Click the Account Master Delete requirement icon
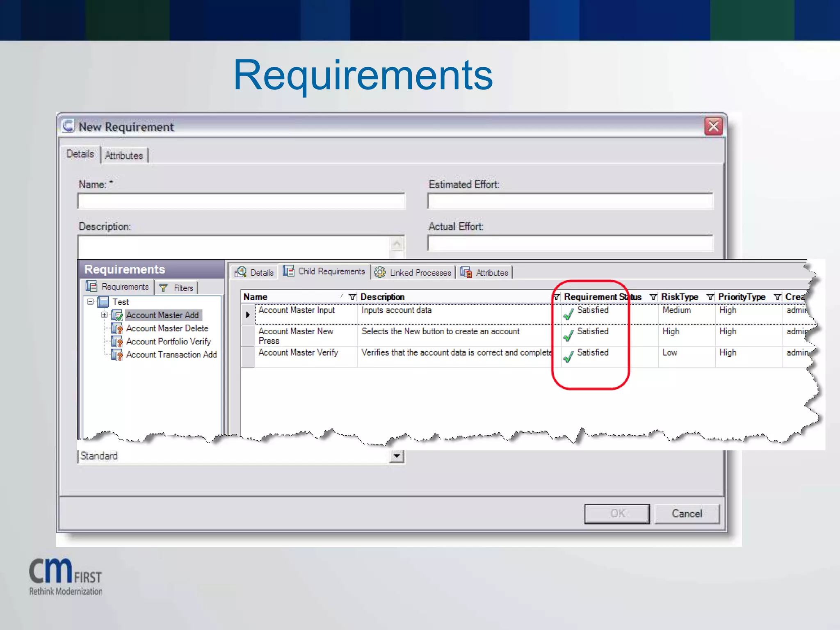 tap(117, 329)
